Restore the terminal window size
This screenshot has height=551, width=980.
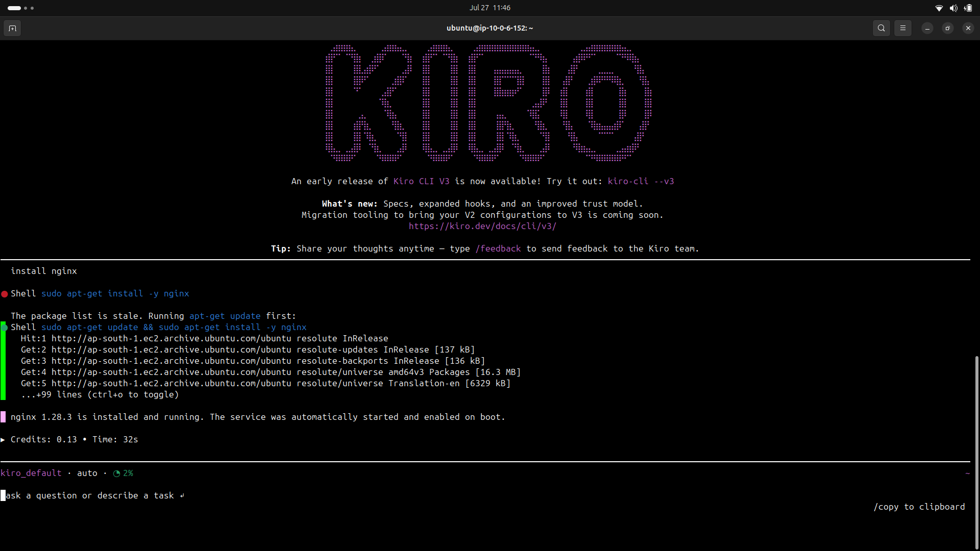tap(948, 28)
